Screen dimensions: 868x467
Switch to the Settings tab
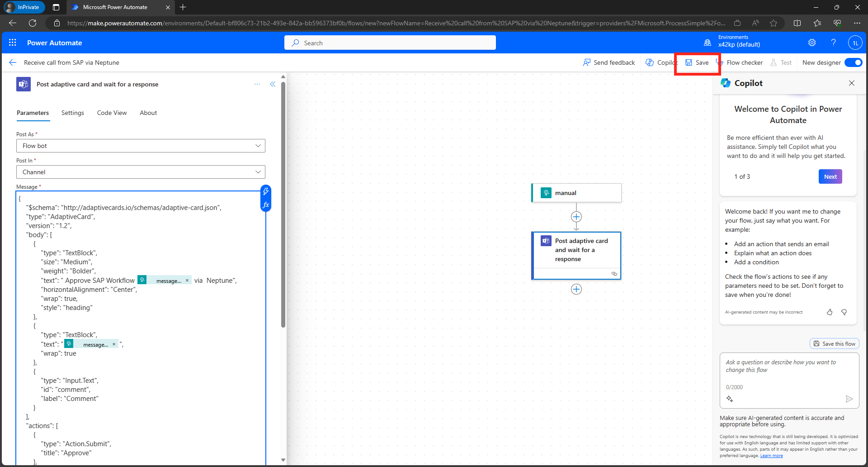point(73,113)
